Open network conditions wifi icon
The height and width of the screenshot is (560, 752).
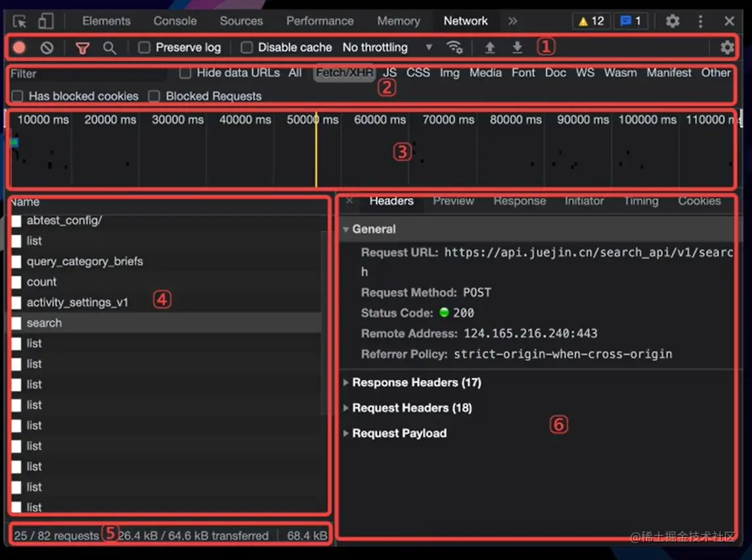tap(454, 47)
